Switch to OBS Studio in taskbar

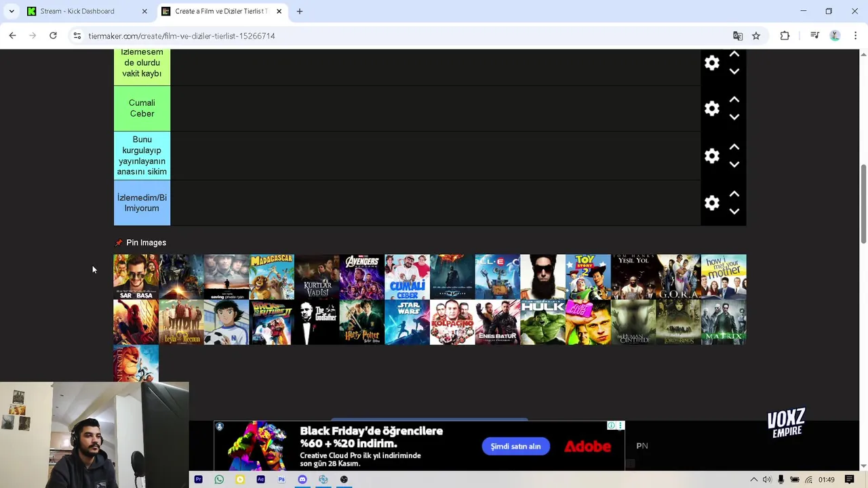[x=344, y=479]
